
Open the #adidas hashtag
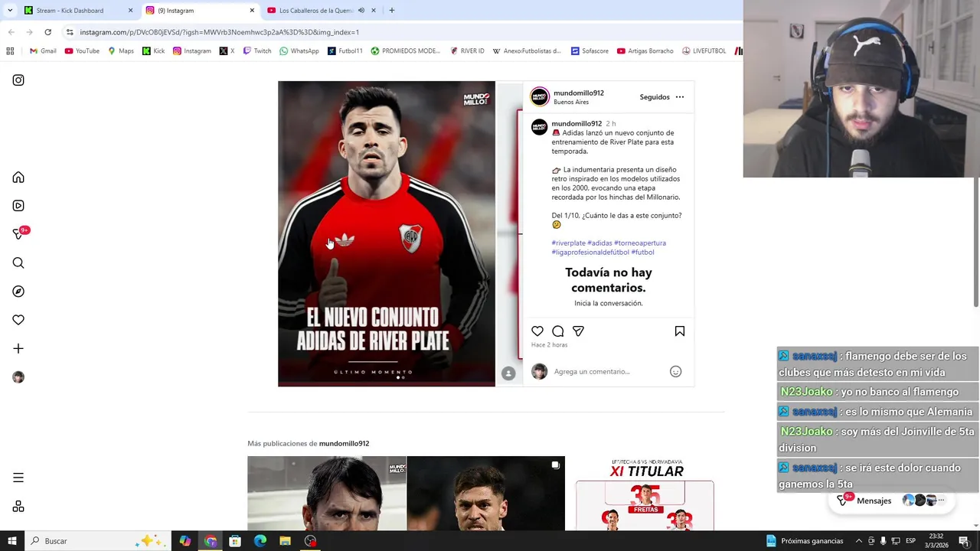(599, 243)
